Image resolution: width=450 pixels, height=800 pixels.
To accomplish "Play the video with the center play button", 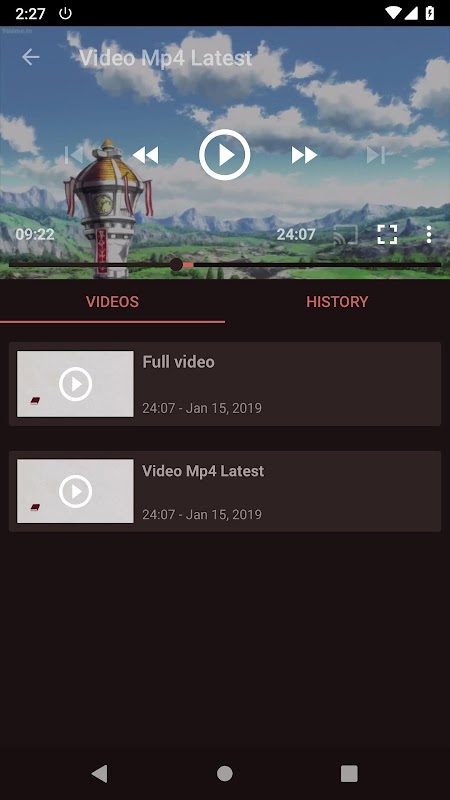I will [224, 155].
